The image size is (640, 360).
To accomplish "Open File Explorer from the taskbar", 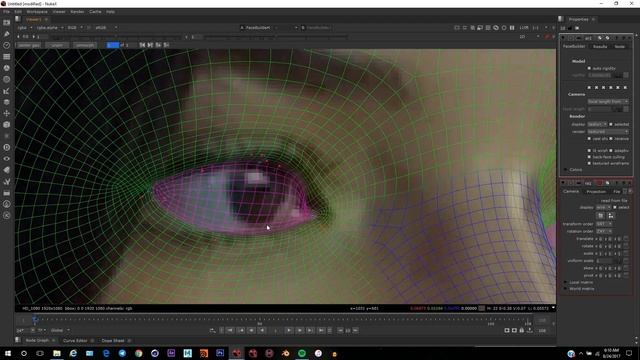I will click(57, 353).
